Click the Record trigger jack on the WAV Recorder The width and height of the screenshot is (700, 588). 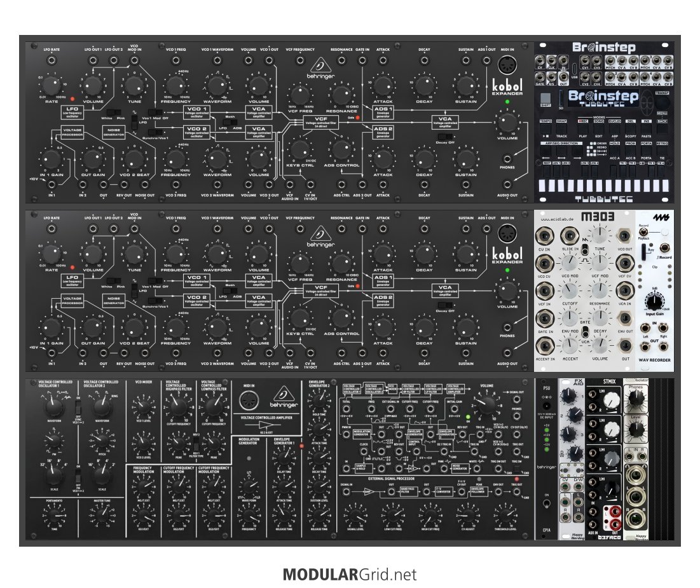point(664,249)
